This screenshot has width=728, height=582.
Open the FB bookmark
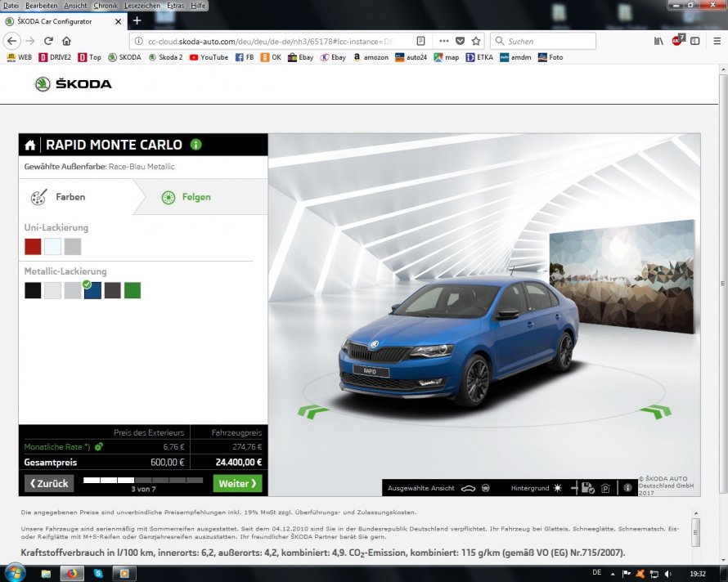pyautogui.click(x=245, y=57)
